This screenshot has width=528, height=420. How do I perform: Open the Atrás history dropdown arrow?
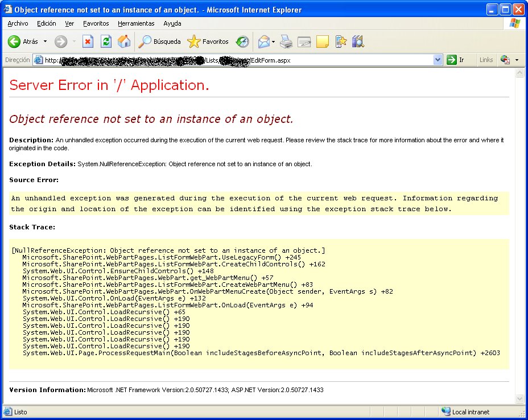45,42
